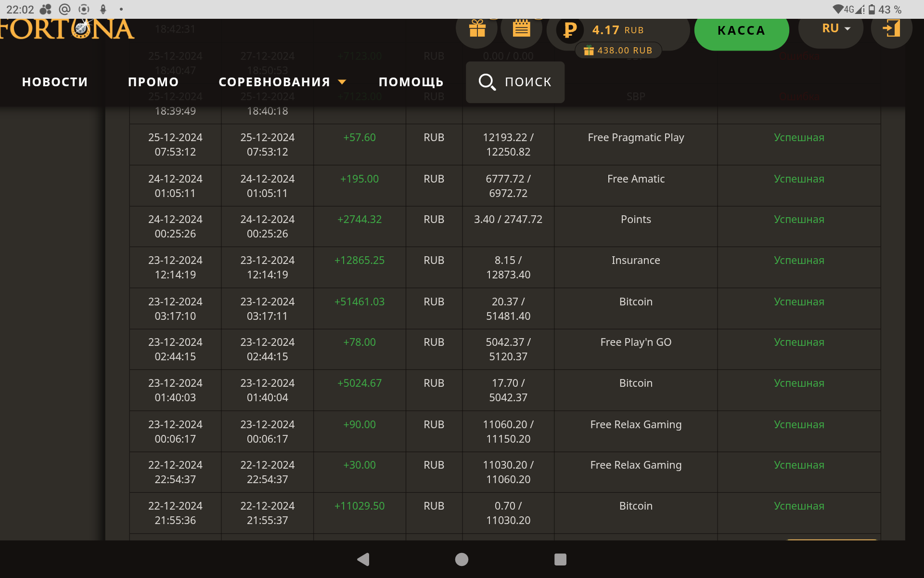Go to the Промо section
The image size is (924, 578).
coord(153,82)
